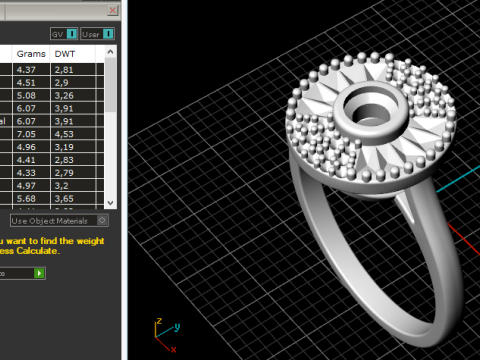Select the 3,19 DWT cell

click(x=73, y=147)
